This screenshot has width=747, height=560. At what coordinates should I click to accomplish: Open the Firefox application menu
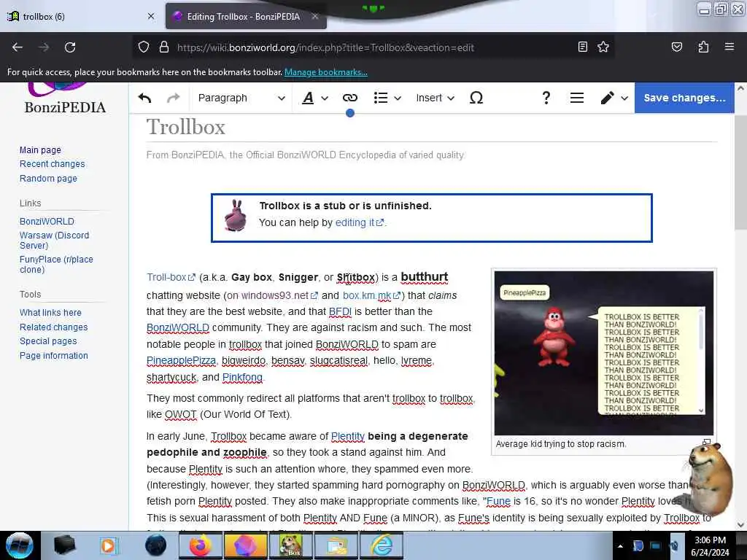click(x=729, y=47)
